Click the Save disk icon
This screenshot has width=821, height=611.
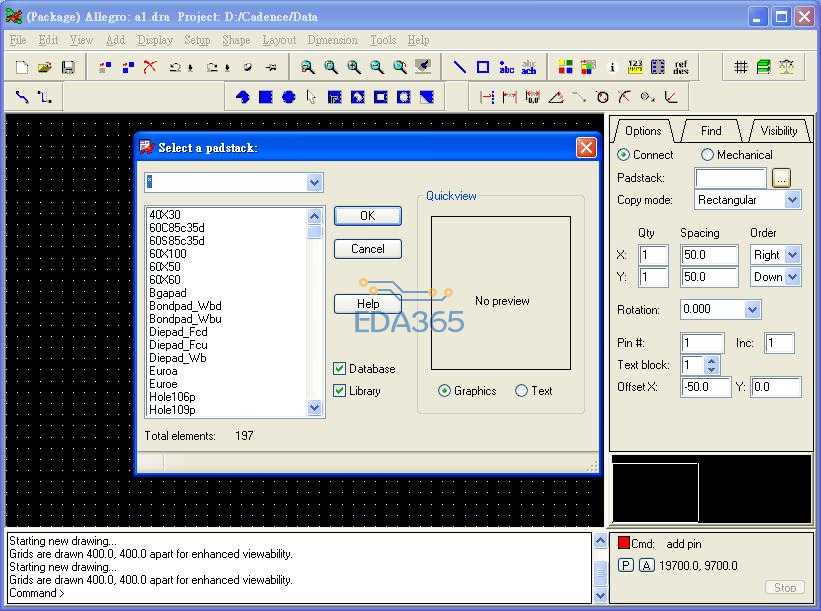click(68, 67)
